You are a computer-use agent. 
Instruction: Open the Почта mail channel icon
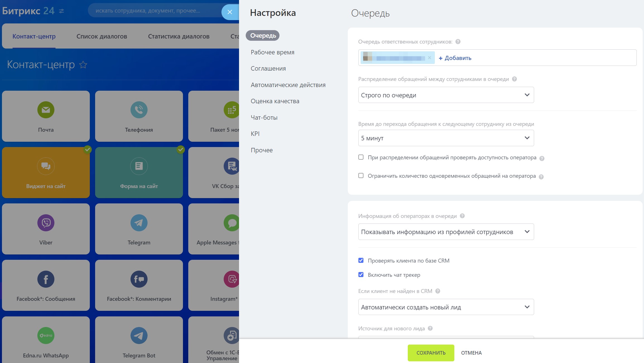tap(46, 110)
